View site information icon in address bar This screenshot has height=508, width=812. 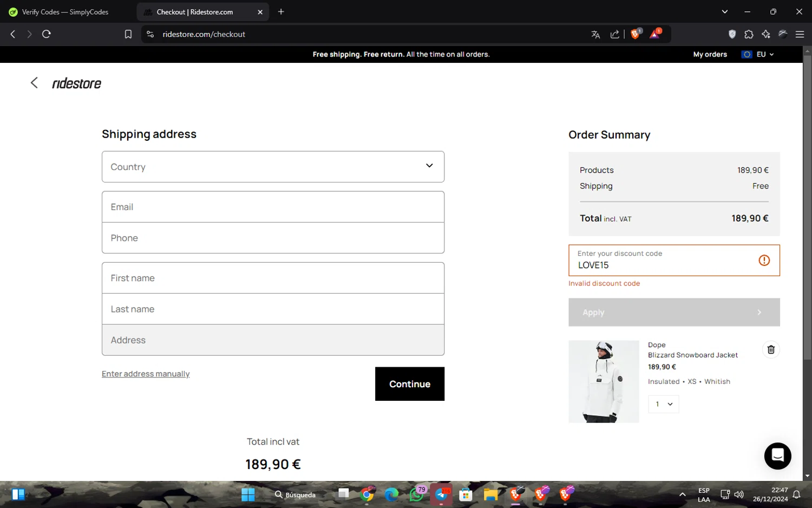pos(150,34)
